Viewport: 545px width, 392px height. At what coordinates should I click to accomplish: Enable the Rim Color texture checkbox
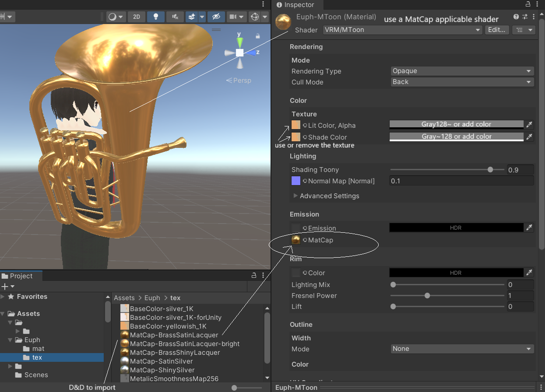pyautogui.click(x=295, y=272)
